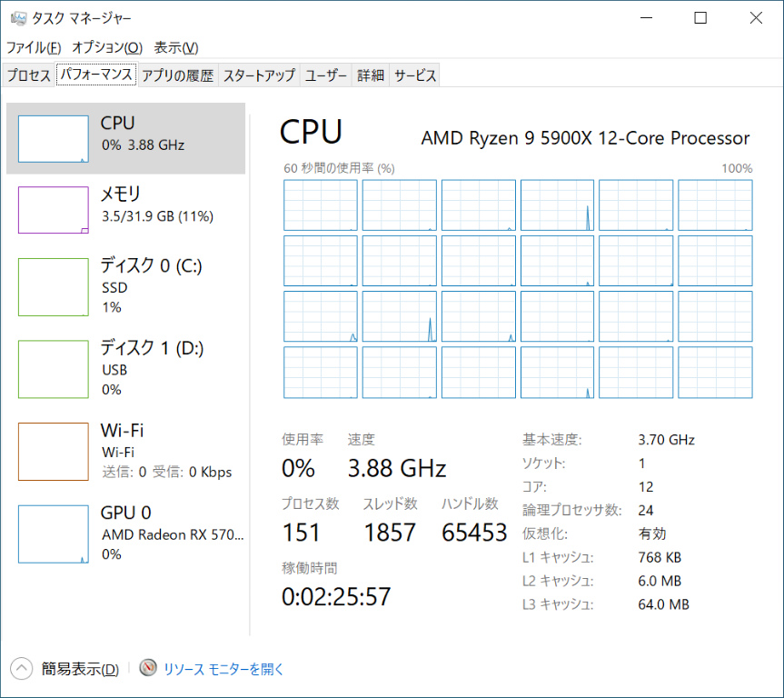This screenshot has width=784, height=698.
Task: Open the Users tab
Action: point(326,75)
